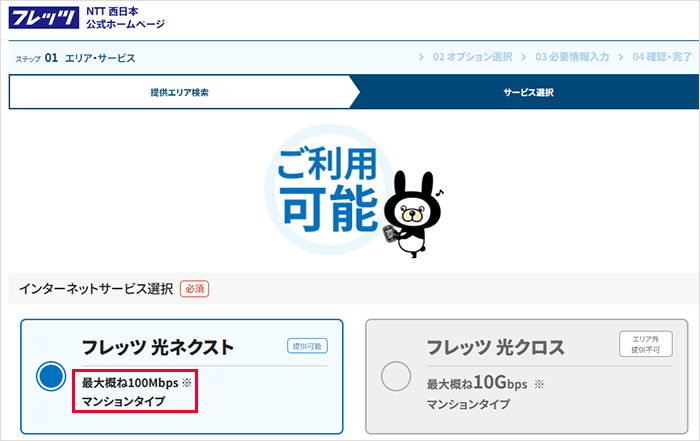700x441 pixels.
Task: Click chevron before 04 確認・完了
Action: coord(621,57)
